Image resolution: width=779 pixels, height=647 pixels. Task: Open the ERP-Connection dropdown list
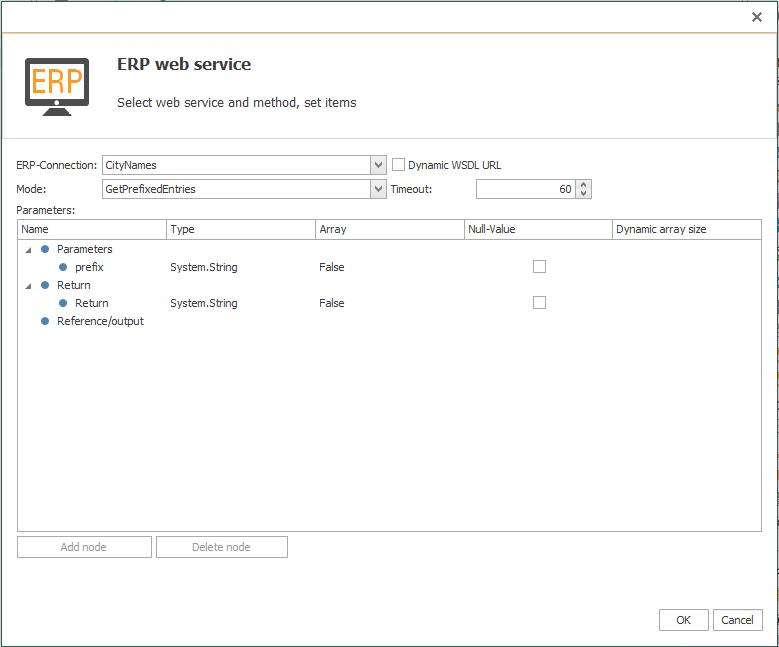click(378, 165)
